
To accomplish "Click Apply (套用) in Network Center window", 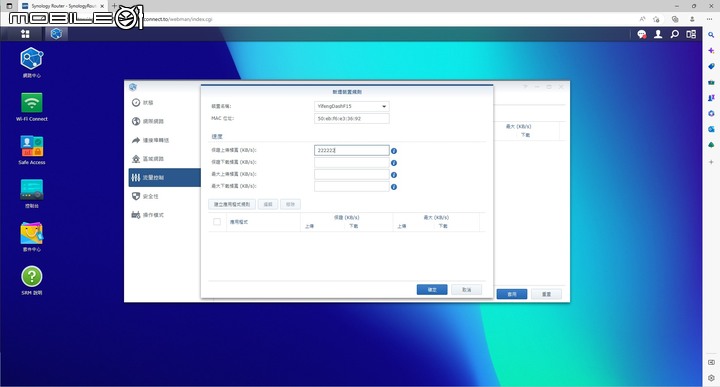I will (512, 294).
